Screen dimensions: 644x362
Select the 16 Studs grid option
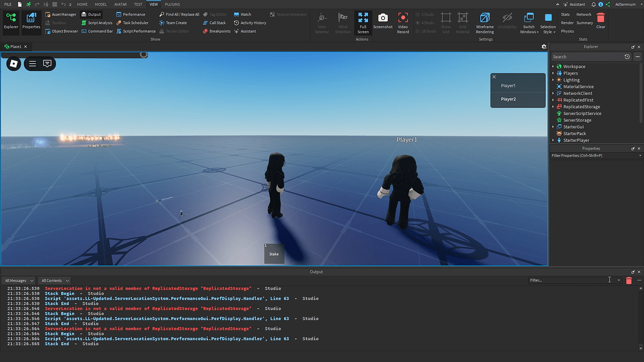[426, 31]
